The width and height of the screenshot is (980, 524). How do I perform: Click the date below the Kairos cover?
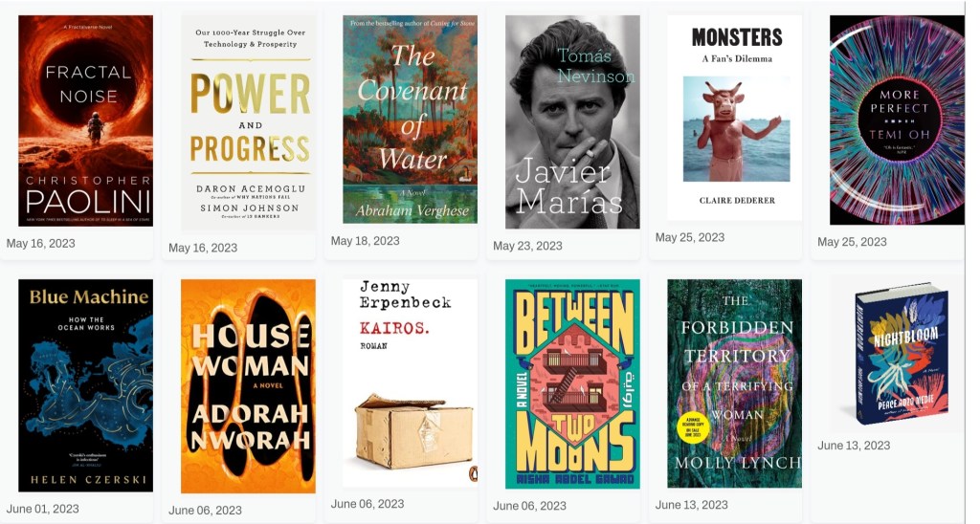(367, 504)
